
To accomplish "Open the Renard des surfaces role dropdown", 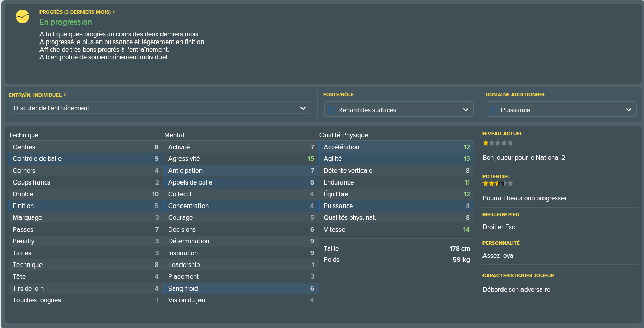I will tap(399, 109).
